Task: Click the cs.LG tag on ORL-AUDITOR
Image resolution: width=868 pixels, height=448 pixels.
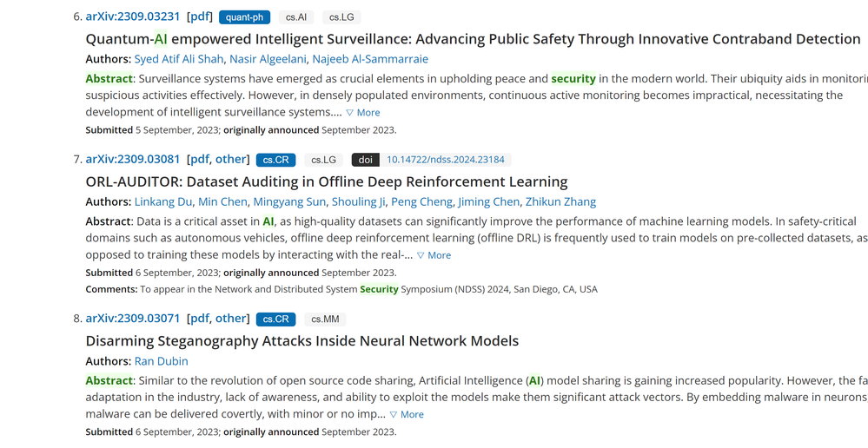Action: [323, 160]
